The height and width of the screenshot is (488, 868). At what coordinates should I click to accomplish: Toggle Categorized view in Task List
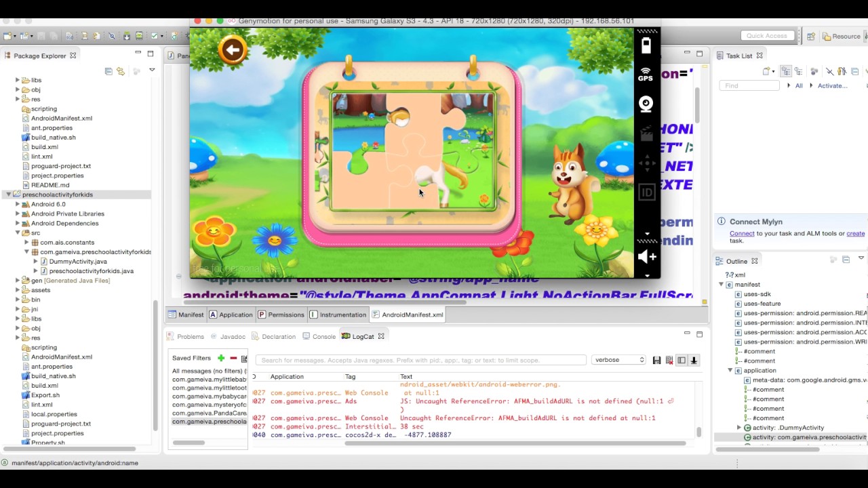click(x=786, y=71)
